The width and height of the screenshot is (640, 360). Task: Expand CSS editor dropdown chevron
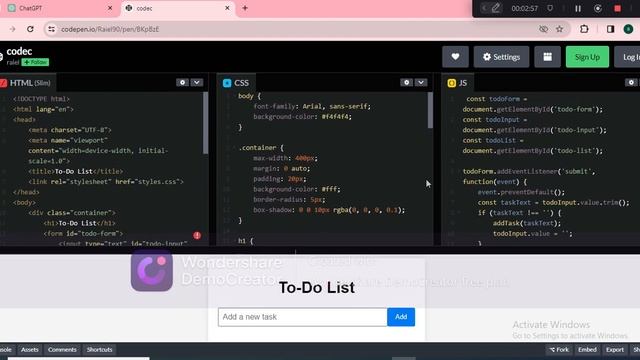[x=421, y=82]
